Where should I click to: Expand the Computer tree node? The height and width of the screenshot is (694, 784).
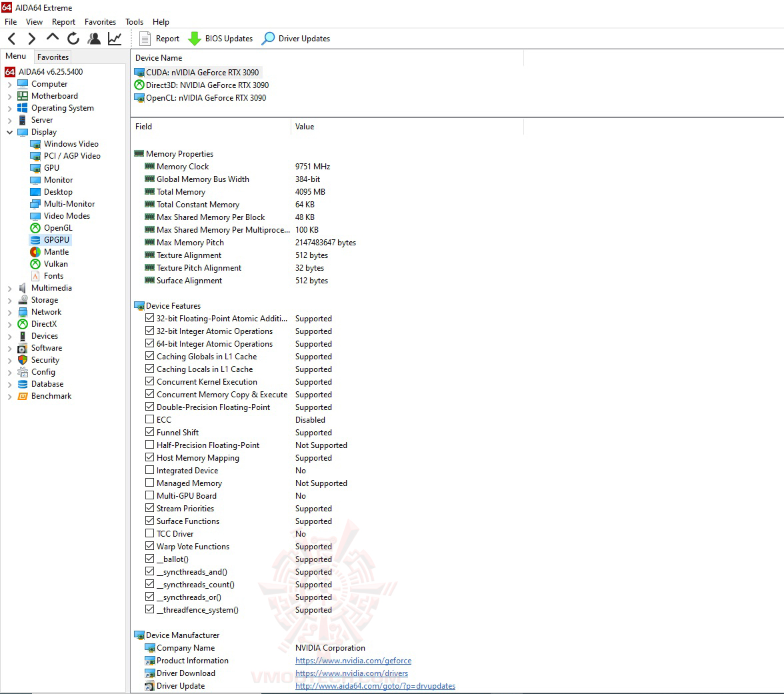(9, 85)
